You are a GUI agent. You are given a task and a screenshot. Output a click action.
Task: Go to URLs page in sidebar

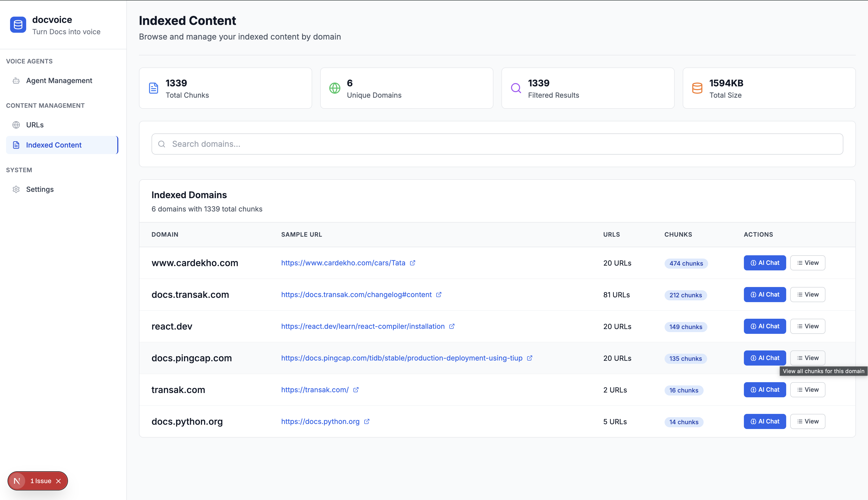35,125
